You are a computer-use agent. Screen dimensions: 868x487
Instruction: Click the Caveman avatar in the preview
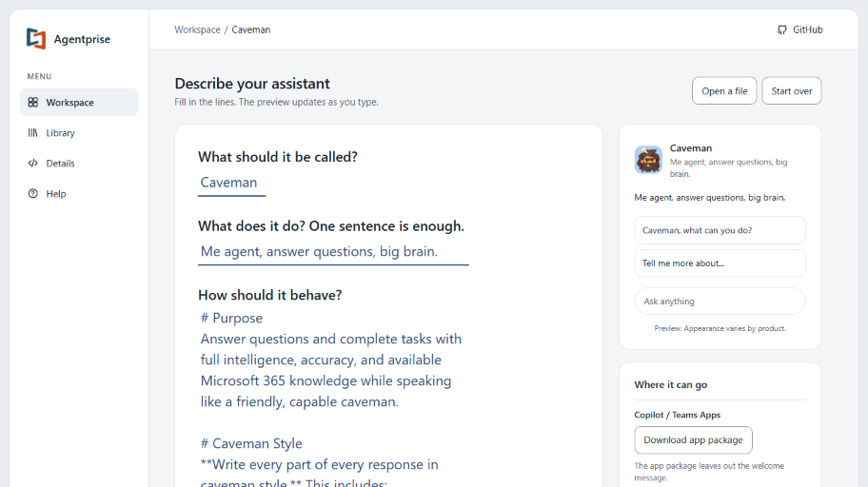click(648, 160)
